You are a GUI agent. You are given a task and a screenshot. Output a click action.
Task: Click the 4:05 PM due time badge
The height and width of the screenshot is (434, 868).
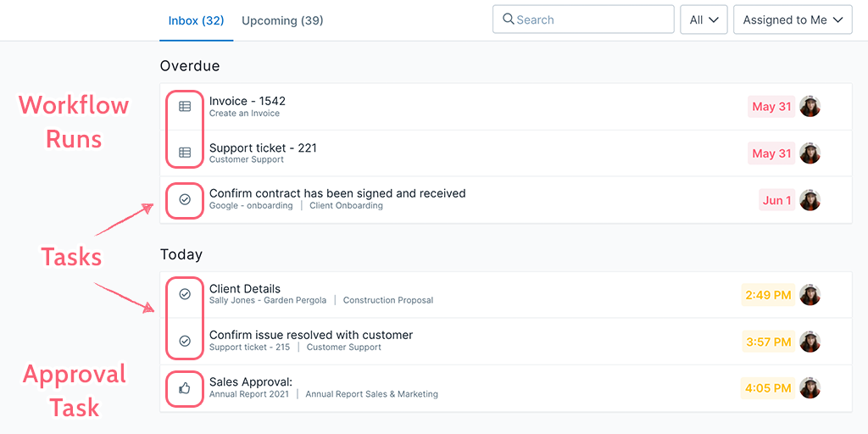pos(768,388)
